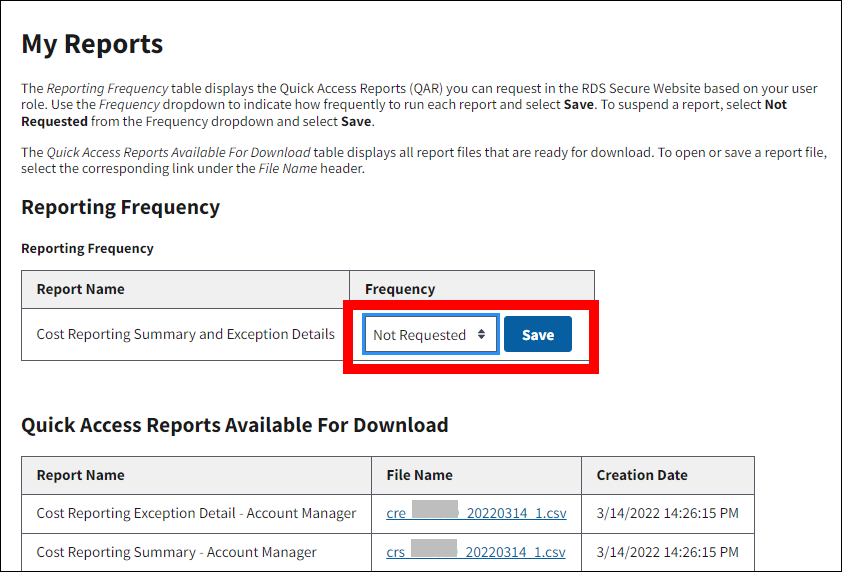Viewport: 842px width, 572px height.
Task: Click the File Name column header
Action: coord(419,475)
